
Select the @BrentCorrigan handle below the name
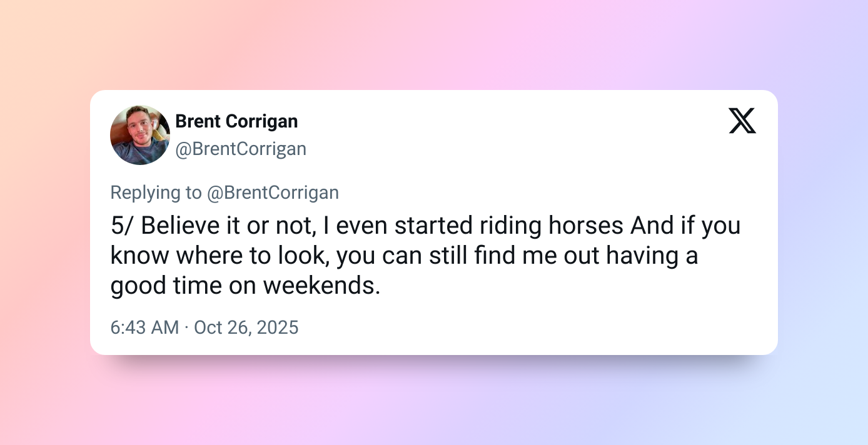[x=241, y=149]
